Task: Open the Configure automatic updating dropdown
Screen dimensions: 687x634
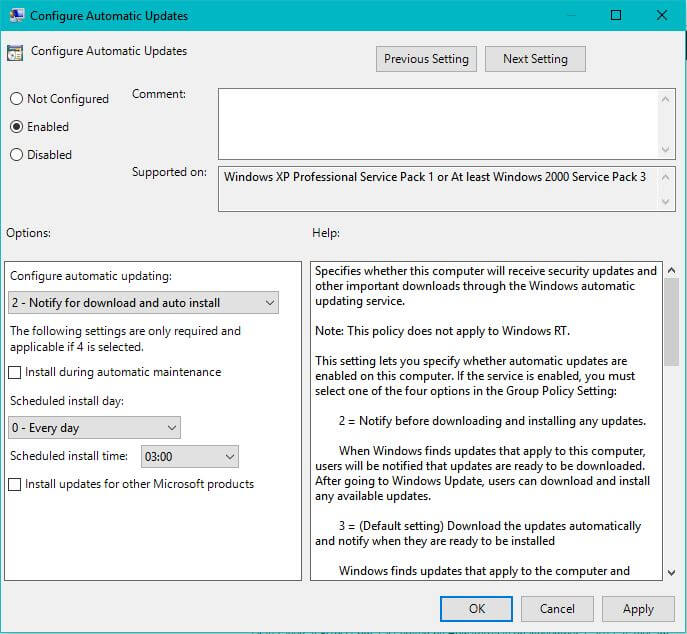Action: (x=144, y=303)
